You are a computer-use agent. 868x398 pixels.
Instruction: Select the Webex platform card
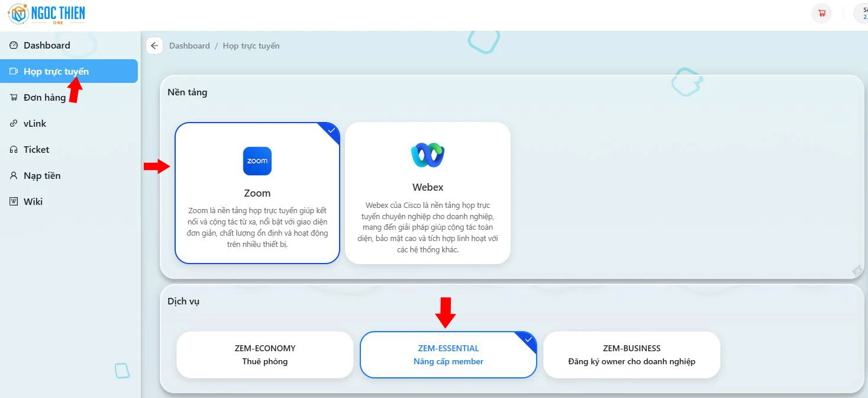427,193
